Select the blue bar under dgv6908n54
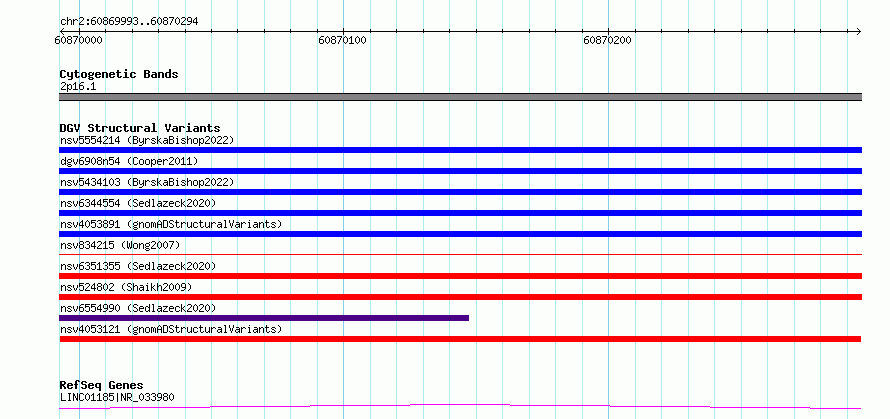890x419 pixels. pyautogui.click(x=460, y=171)
